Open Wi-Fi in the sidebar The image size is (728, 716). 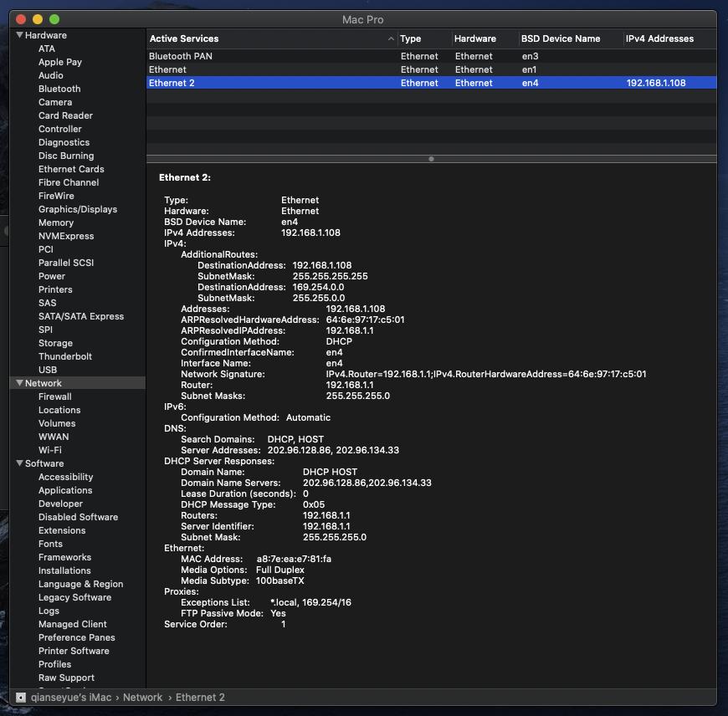[x=50, y=450]
